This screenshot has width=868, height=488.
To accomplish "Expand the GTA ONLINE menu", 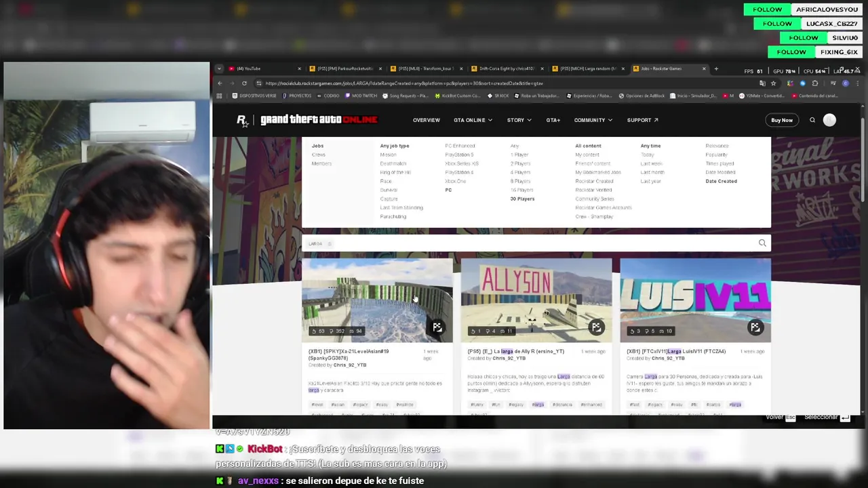I will pos(473,120).
